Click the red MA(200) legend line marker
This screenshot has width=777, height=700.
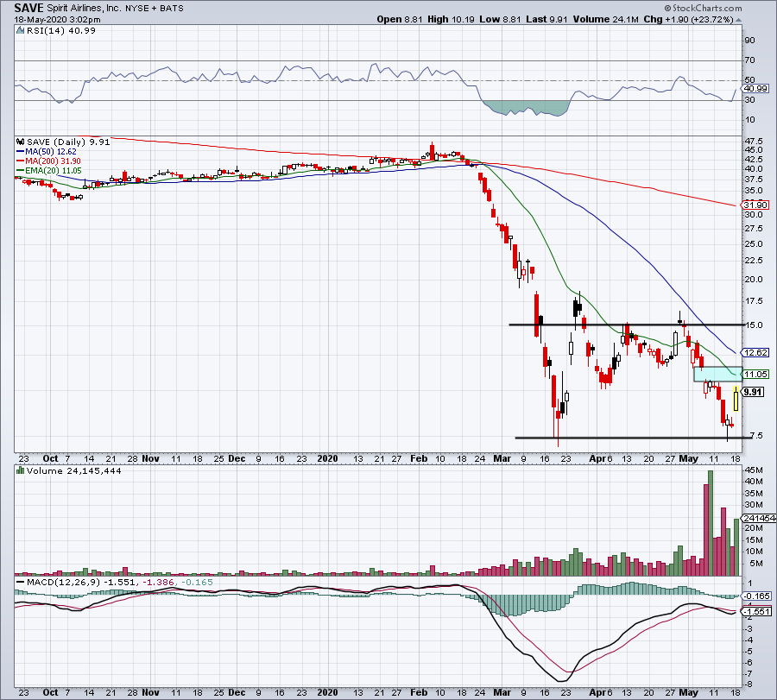(21, 160)
